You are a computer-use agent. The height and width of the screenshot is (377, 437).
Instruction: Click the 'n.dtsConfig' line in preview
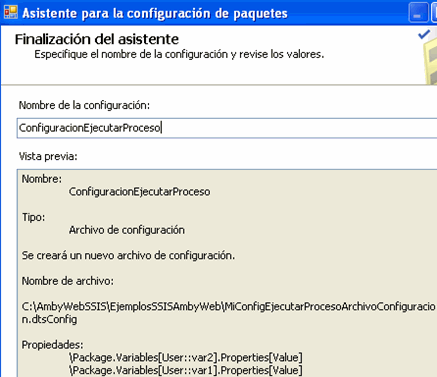coord(50,319)
